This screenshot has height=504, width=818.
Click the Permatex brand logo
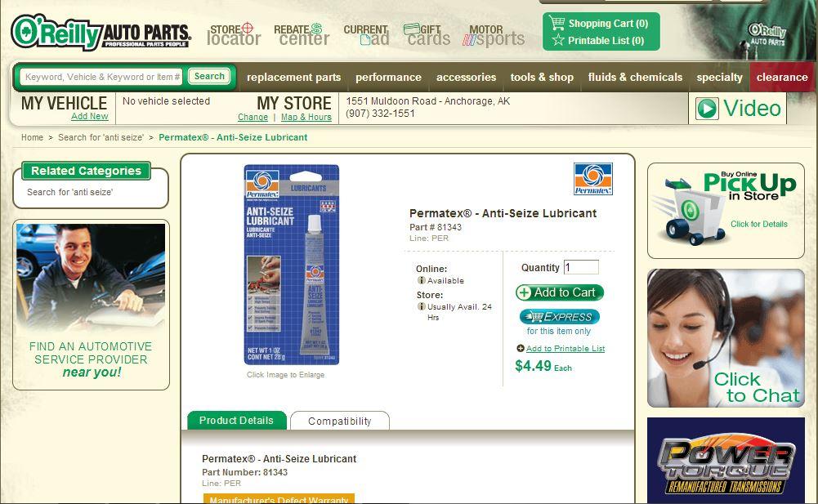[593, 179]
